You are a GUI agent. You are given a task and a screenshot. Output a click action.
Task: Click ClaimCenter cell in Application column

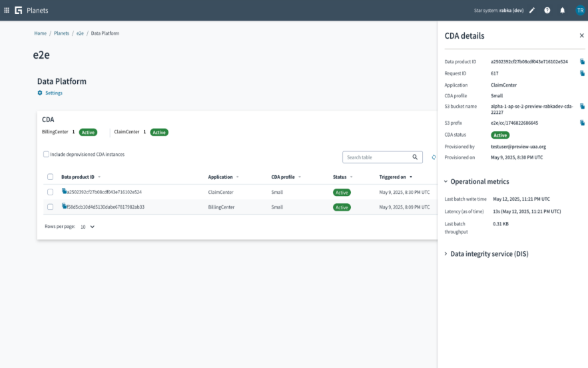coord(220,192)
